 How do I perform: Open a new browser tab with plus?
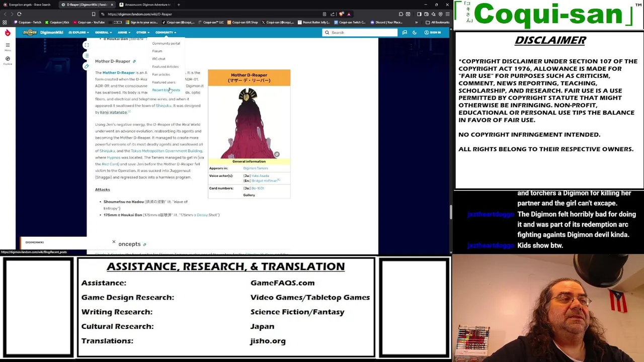179,5
